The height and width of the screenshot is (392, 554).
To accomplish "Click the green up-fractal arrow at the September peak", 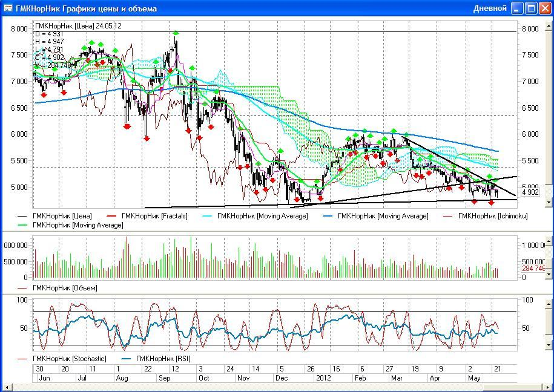I will pyautogui.click(x=176, y=33).
